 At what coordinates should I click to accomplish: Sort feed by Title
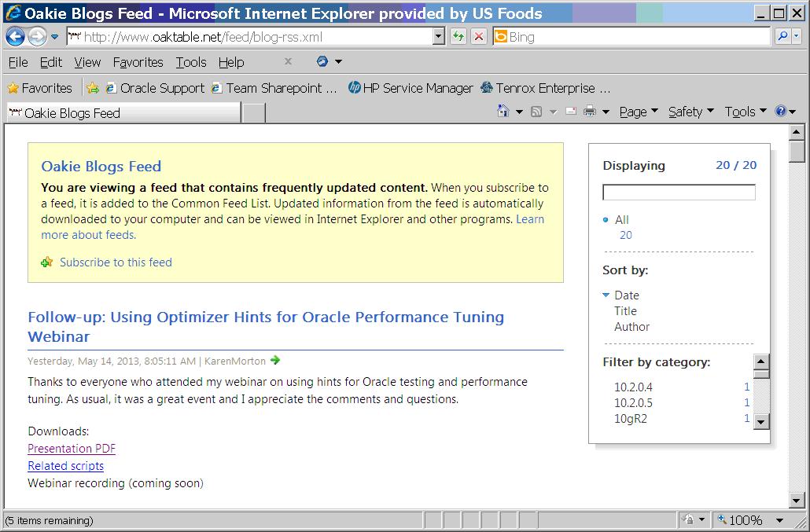click(625, 311)
